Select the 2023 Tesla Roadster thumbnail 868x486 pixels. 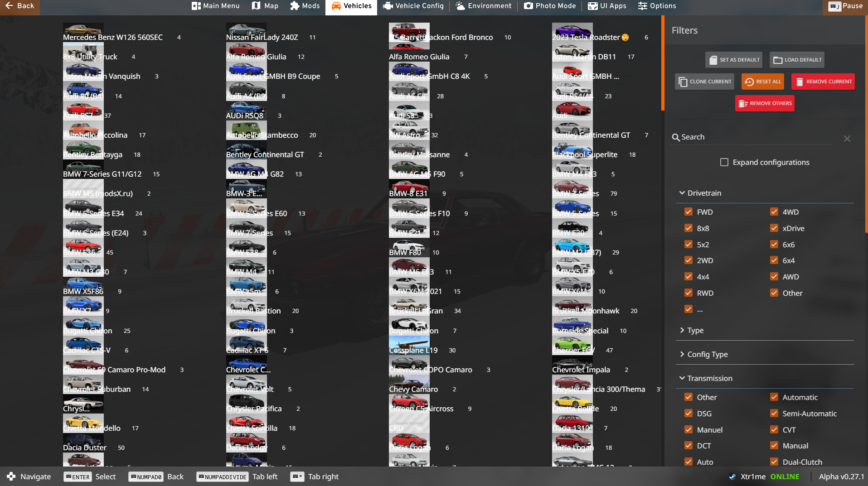572,32
